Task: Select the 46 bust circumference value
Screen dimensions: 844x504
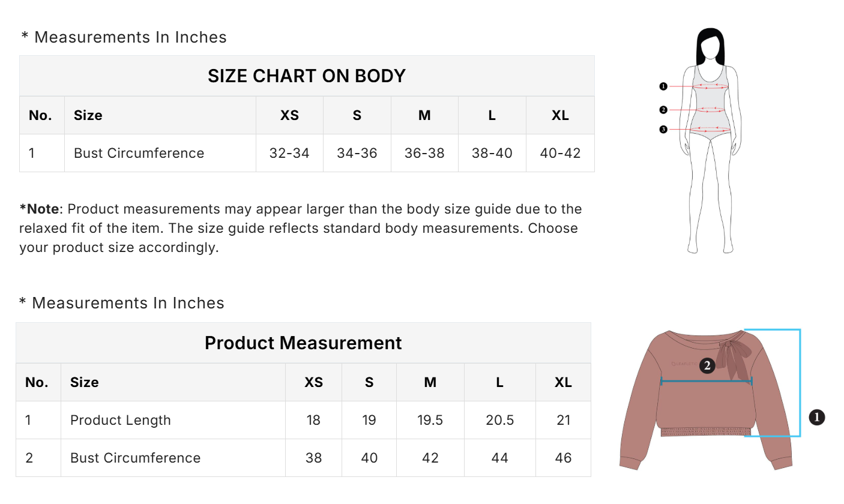Action: [x=563, y=458]
